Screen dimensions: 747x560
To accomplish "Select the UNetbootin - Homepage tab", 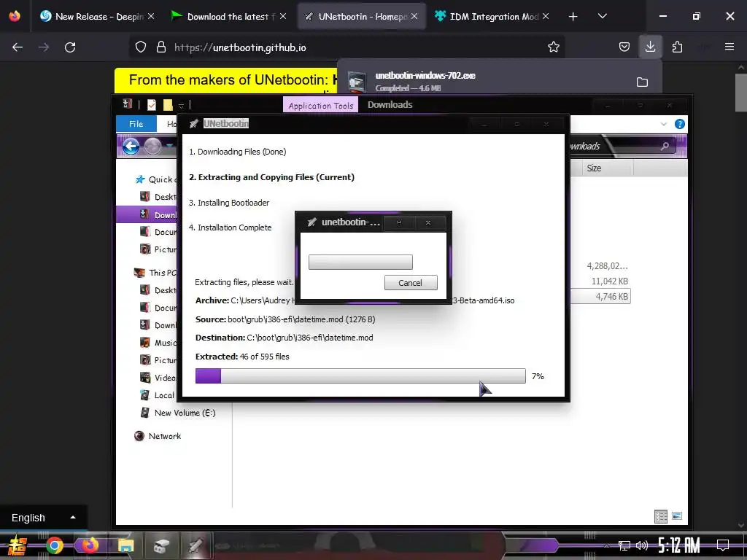I will tap(362, 16).
